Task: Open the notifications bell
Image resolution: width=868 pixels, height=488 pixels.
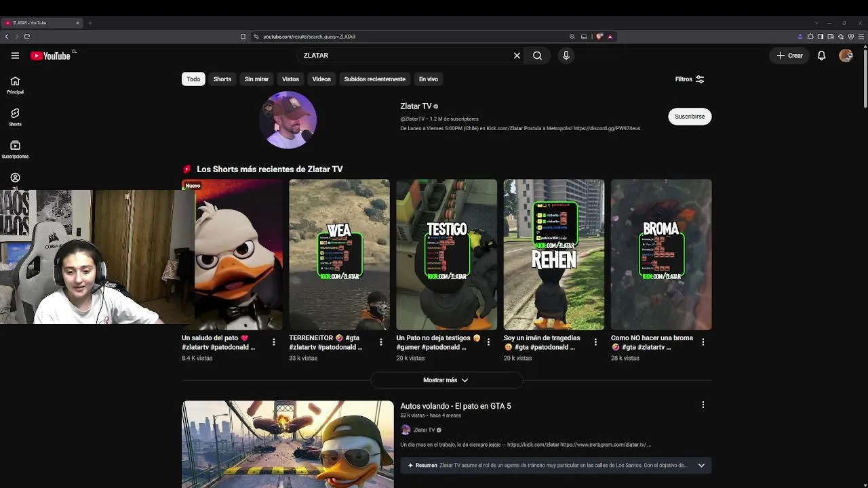Action: click(x=821, y=56)
